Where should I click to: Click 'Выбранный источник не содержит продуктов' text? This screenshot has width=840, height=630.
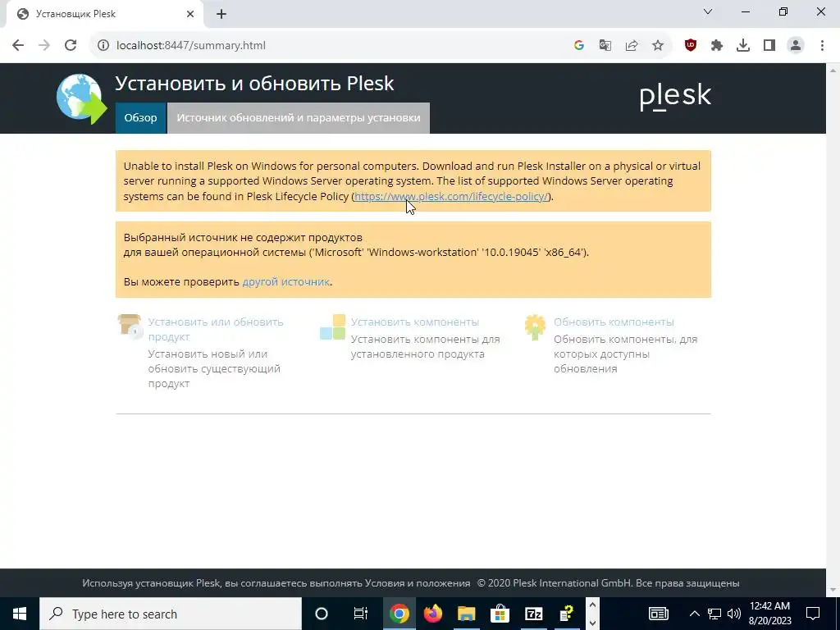click(x=243, y=237)
